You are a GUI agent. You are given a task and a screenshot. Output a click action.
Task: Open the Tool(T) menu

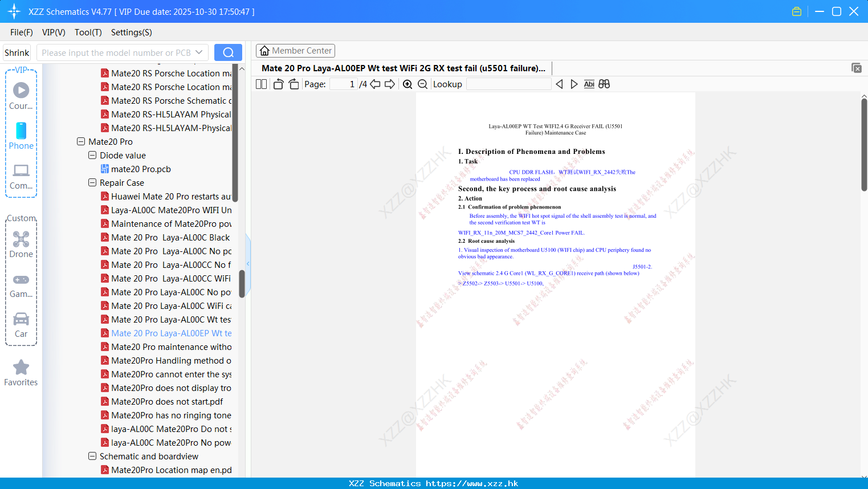point(88,32)
